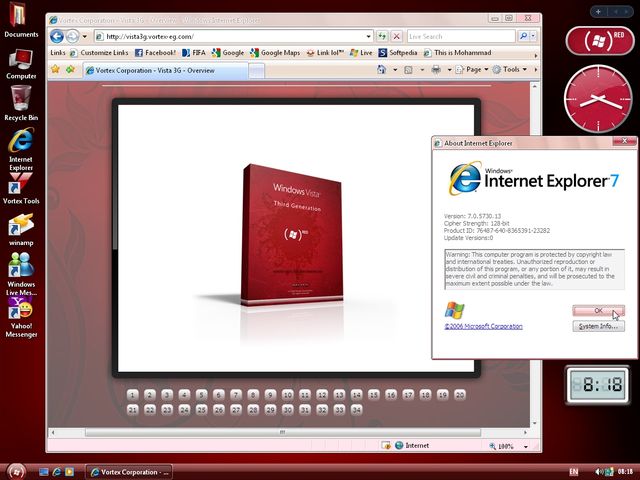The height and width of the screenshot is (480, 640).
Task: Click the Start orb button
Action: tap(17, 472)
